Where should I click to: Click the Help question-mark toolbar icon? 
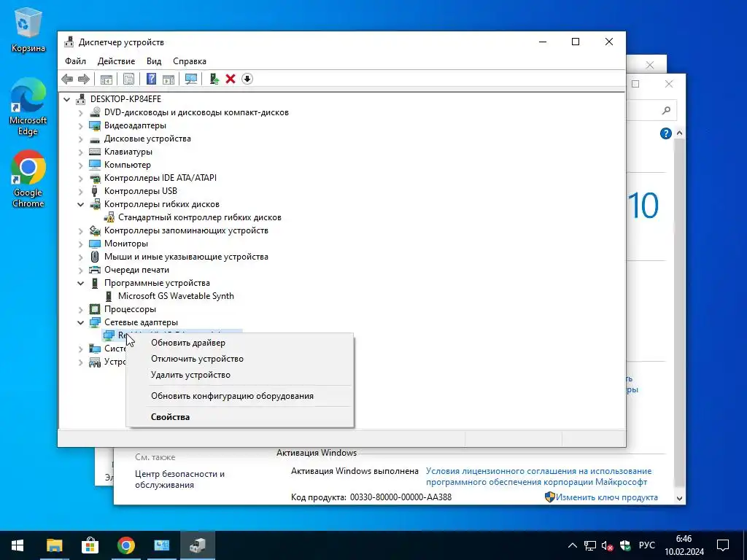tap(151, 79)
